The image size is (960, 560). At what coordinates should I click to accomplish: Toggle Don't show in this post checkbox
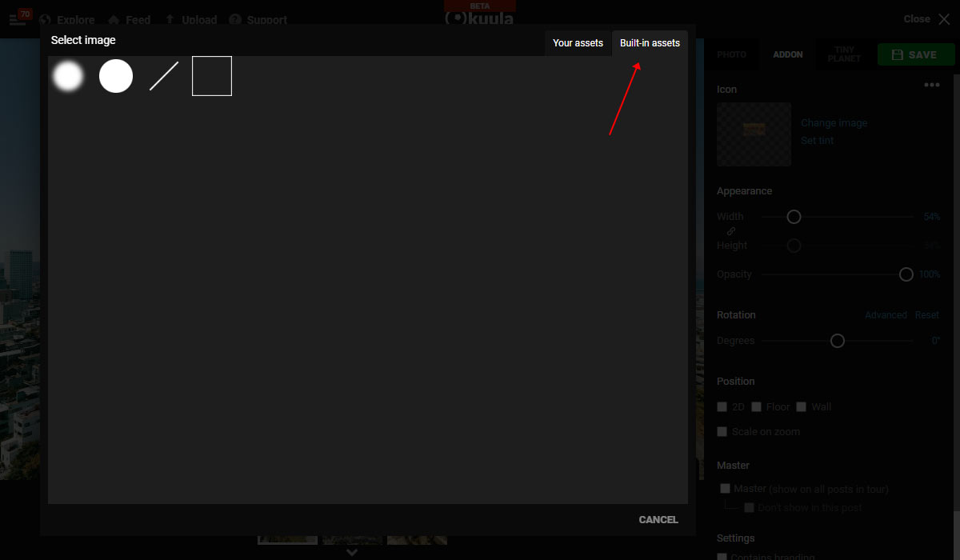click(x=750, y=508)
